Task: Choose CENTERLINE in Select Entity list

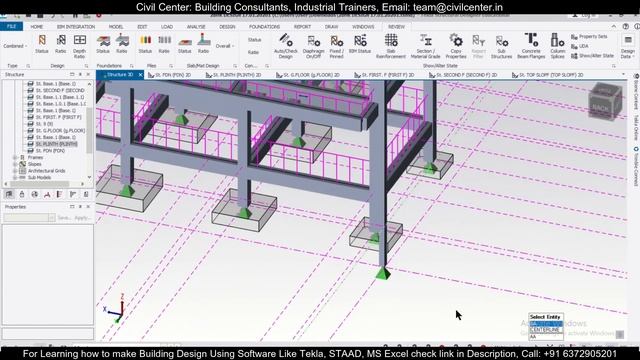Action: coord(546,330)
